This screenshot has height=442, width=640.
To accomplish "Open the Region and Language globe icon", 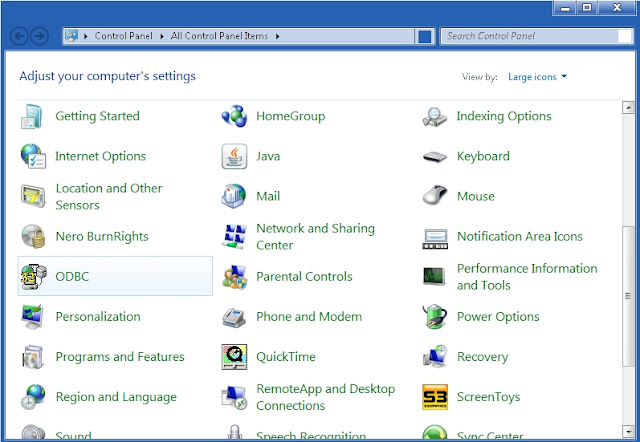I will click(x=33, y=397).
